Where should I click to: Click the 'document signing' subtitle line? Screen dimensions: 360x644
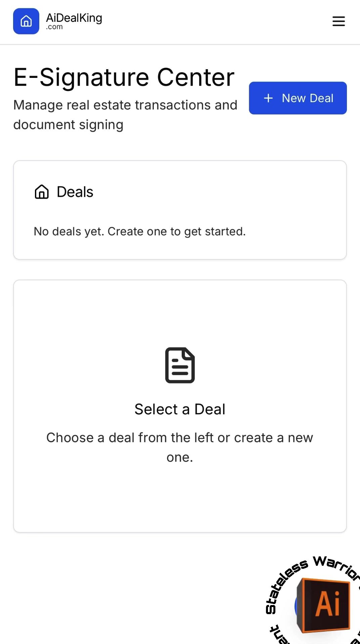69,125
